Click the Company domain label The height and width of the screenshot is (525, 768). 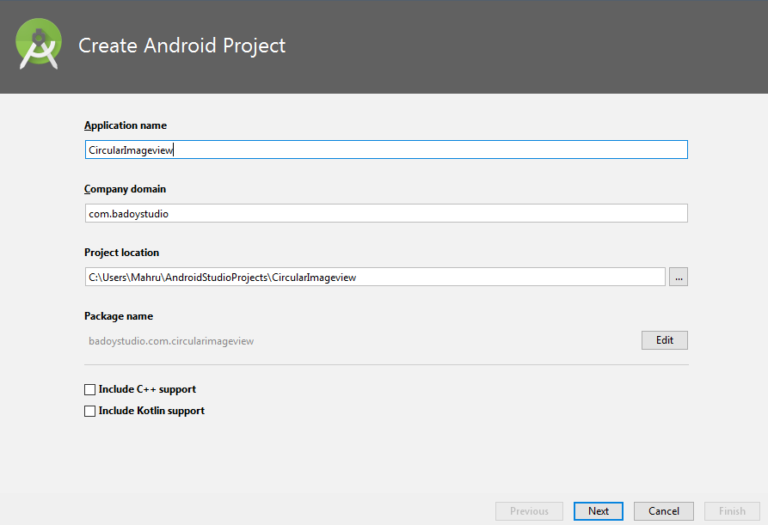125,189
